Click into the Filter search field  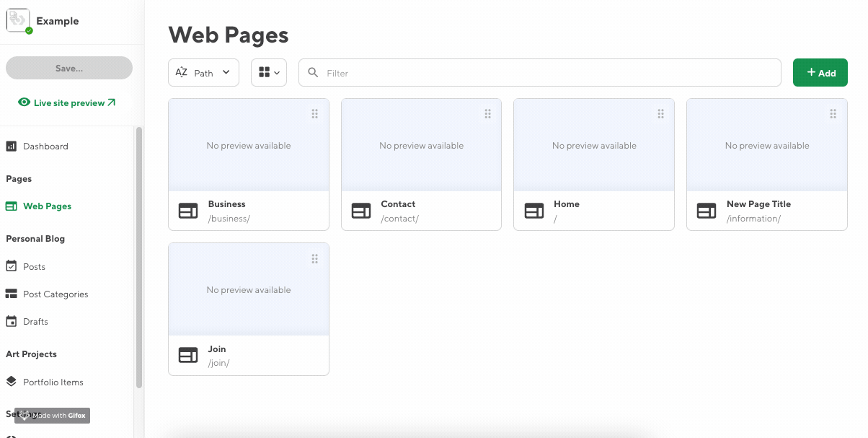548,73
